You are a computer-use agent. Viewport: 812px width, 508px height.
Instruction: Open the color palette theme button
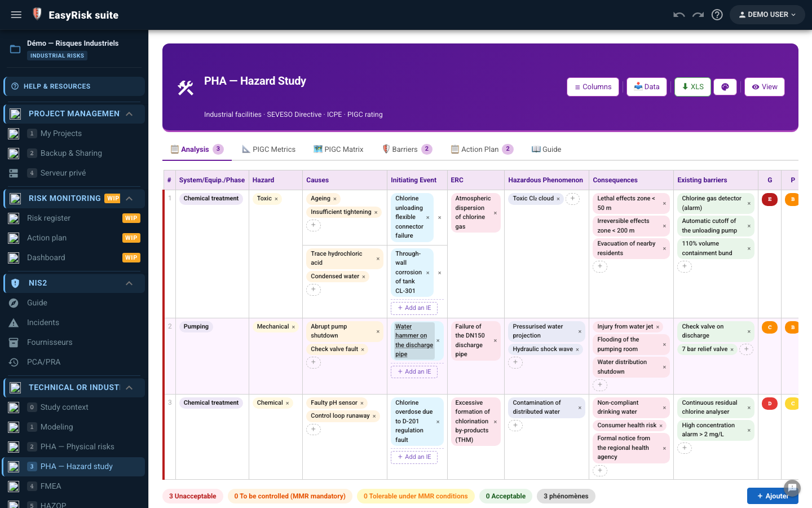(x=725, y=87)
